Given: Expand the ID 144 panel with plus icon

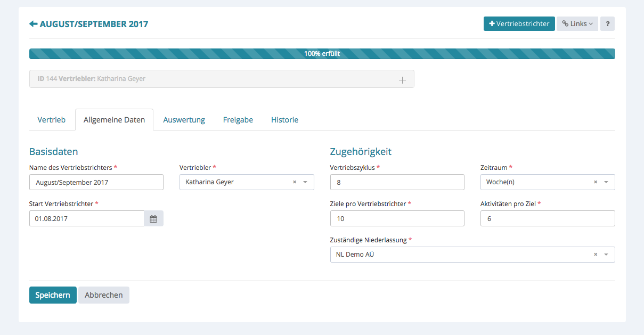Looking at the screenshot, I should point(402,79).
